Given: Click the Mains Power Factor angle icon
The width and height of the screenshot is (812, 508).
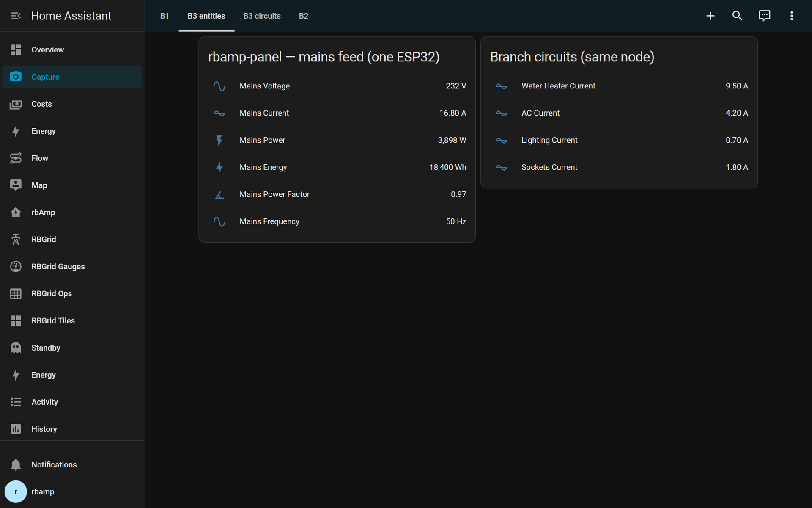Looking at the screenshot, I should coord(219,194).
